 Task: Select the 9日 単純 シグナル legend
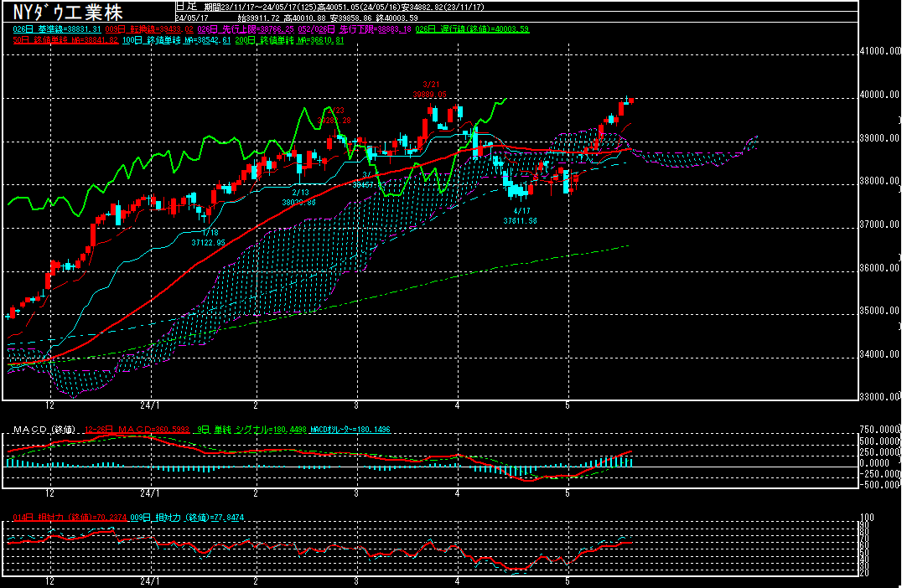(x=251, y=430)
